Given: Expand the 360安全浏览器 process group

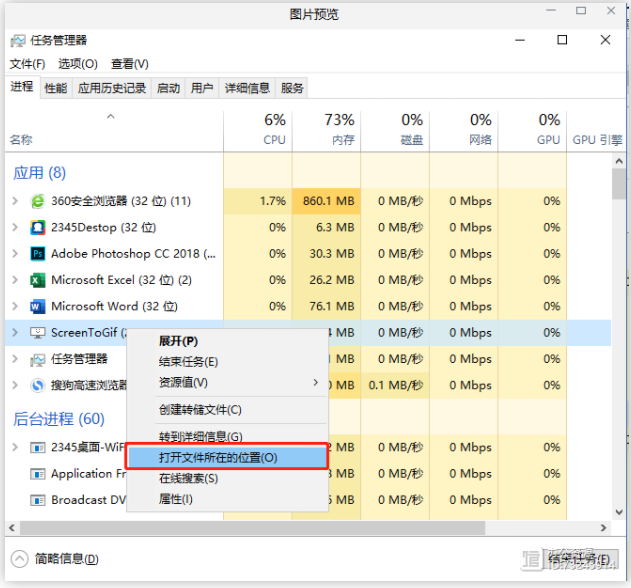Looking at the screenshot, I should click(15, 201).
